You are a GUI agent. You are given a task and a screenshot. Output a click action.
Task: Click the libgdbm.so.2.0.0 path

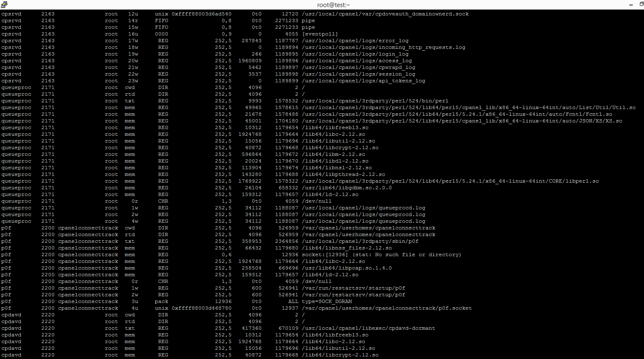pyautogui.click(x=346, y=188)
